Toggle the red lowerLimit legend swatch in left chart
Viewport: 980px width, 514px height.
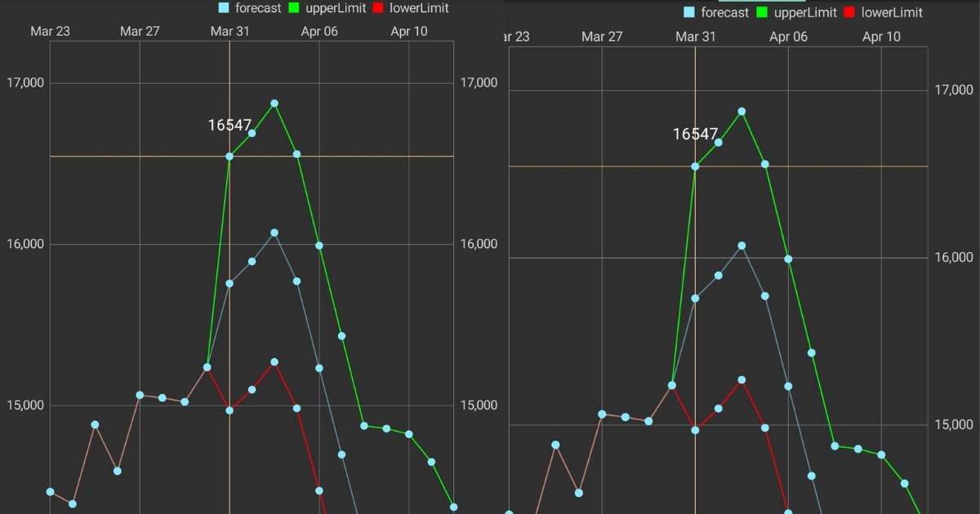coord(377,8)
